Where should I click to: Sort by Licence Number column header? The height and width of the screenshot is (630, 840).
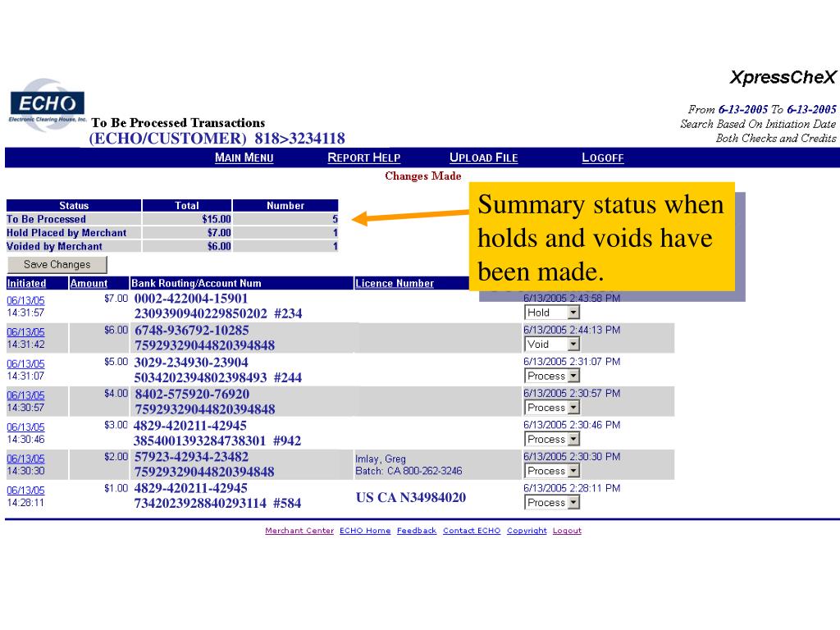tap(395, 283)
